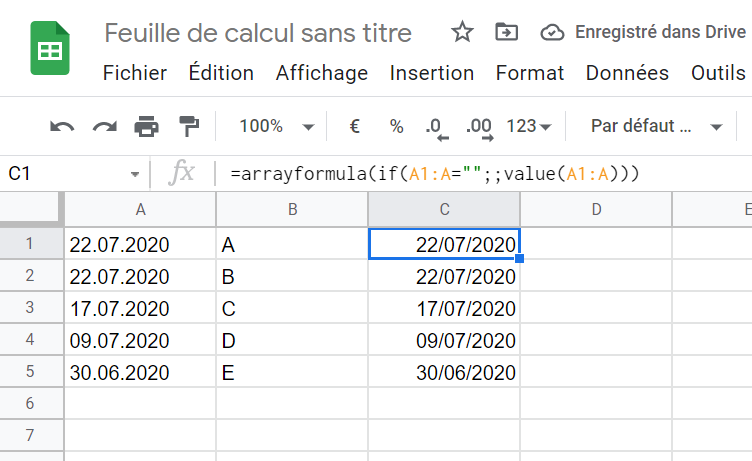Print the spreadsheet
This screenshot has height=461, width=752.
pyautogui.click(x=146, y=127)
